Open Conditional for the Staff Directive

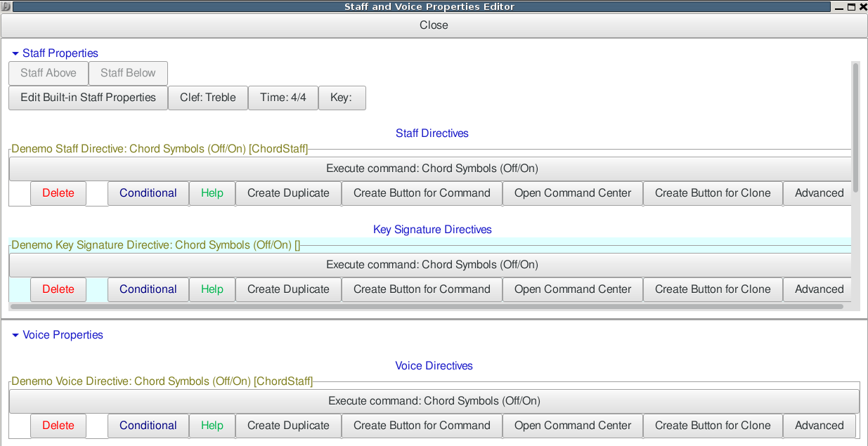pos(148,193)
